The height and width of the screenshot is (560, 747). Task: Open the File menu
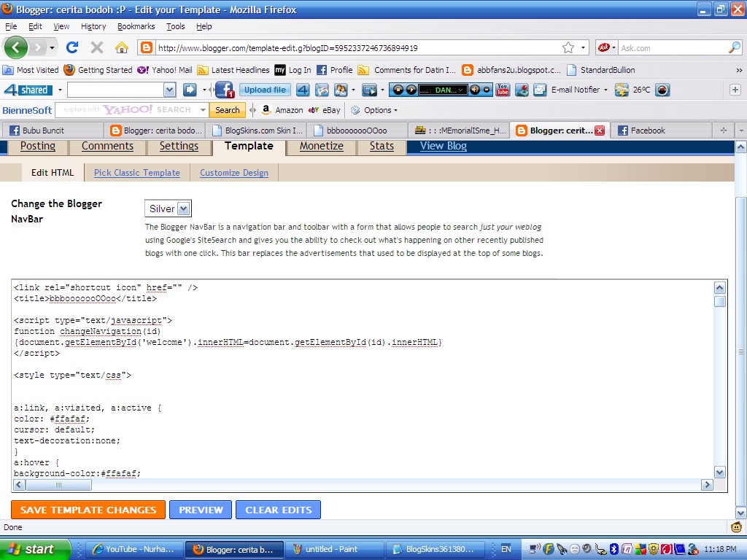point(11,26)
